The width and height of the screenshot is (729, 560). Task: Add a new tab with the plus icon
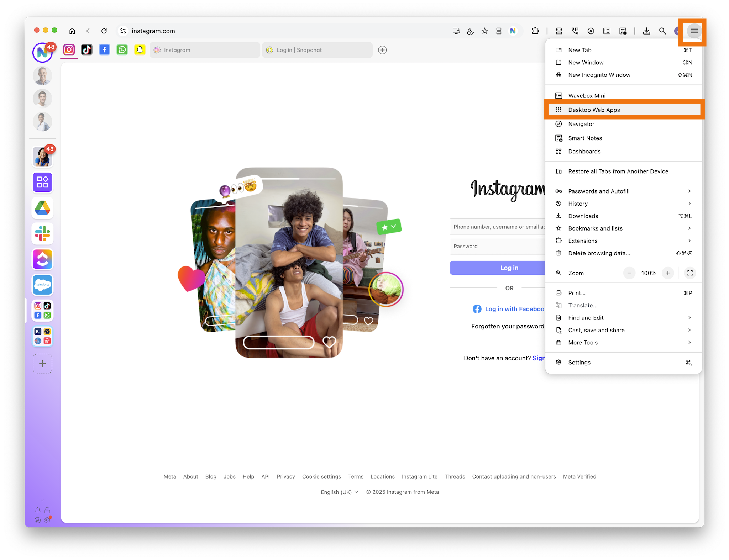pyautogui.click(x=382, y=50)
